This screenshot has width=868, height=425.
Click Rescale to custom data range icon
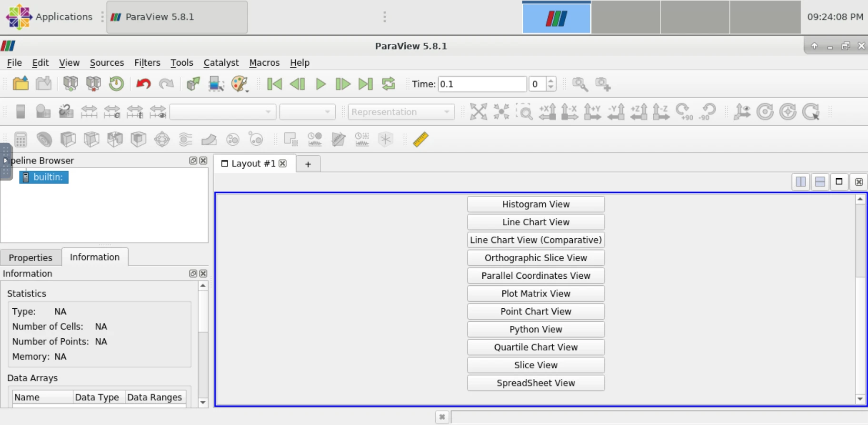point(112,111)
